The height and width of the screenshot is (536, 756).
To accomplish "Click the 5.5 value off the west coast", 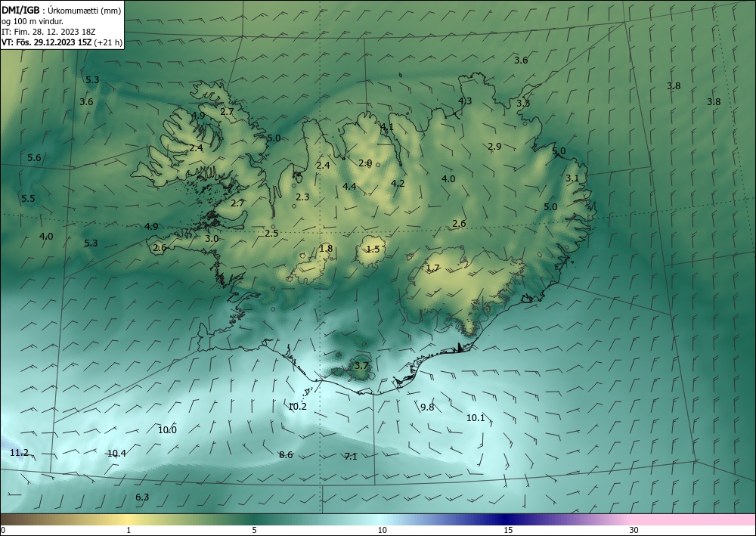I will pos(29,199).
